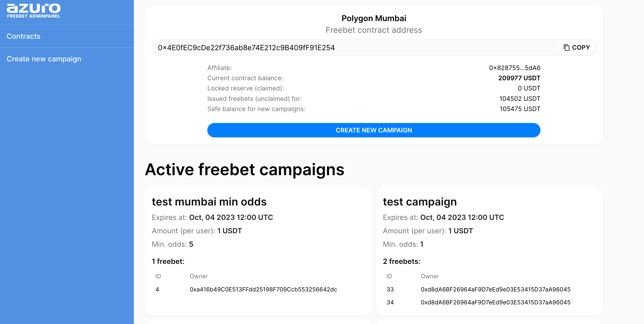This screenshot has height=324, width=644.
Task: Click the blue CREATE NEW CAMPAIGN button
Action: (374, 130)
